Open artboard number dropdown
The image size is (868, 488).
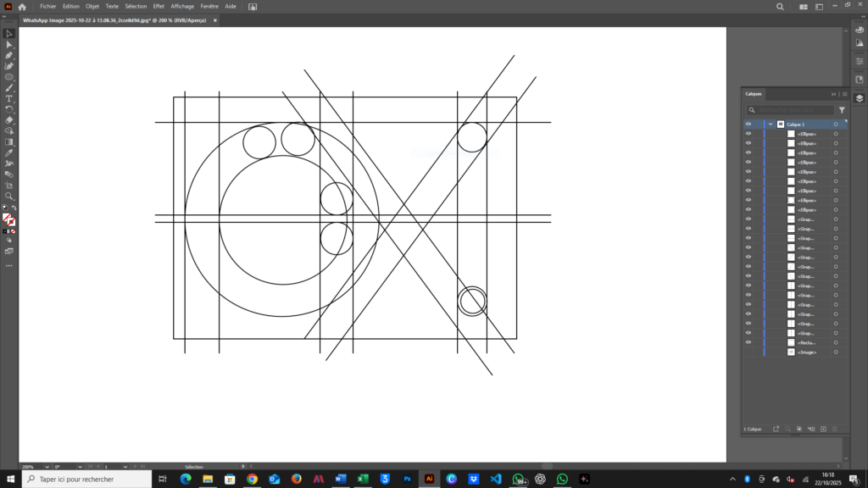pyautogui.click(x=125, y=467)
